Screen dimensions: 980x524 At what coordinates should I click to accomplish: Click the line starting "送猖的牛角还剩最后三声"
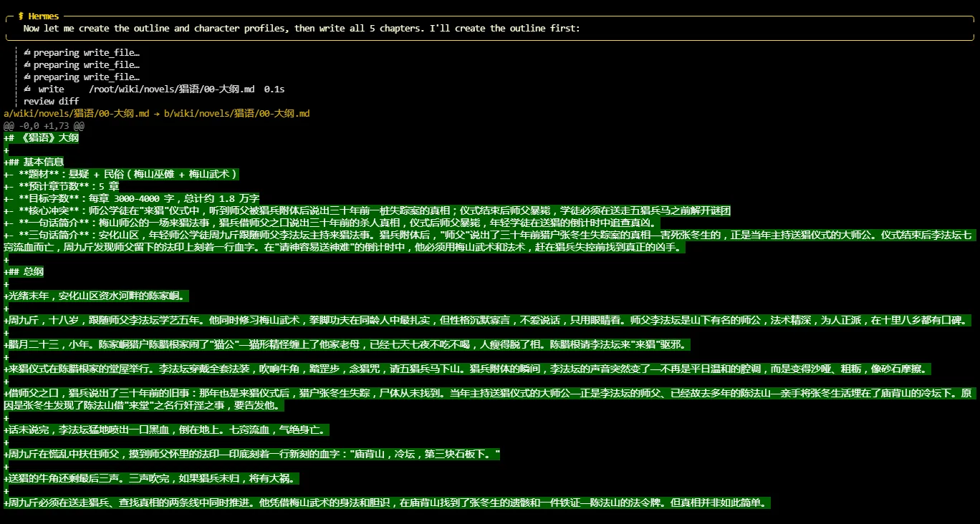tap(150, 478)
